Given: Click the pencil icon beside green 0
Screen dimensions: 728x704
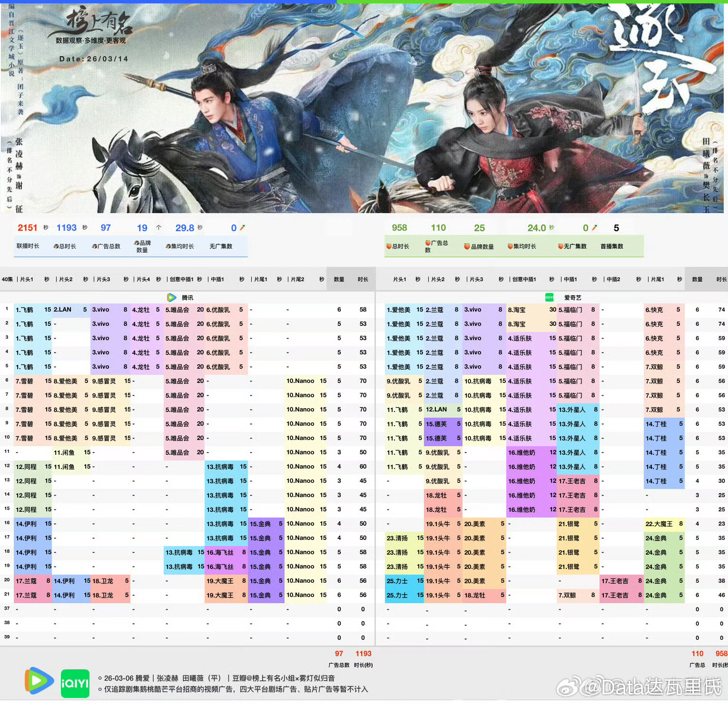Looking at the screenshot, I should coord(594,228).
